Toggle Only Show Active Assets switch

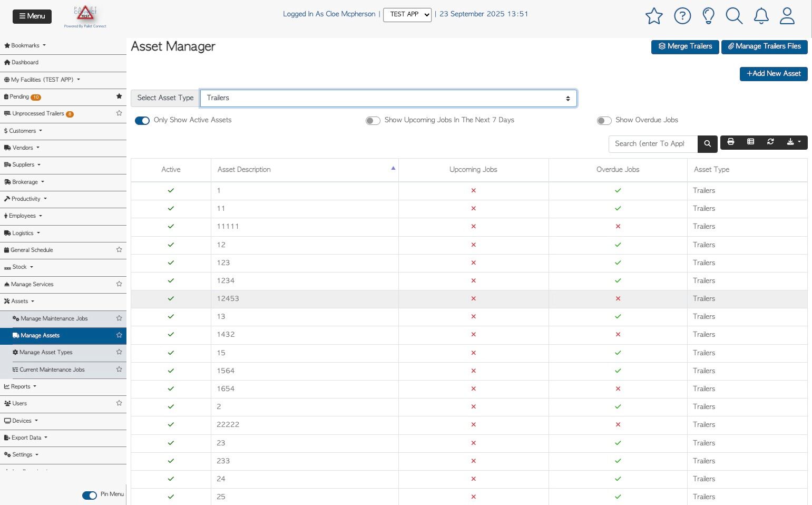142,121
